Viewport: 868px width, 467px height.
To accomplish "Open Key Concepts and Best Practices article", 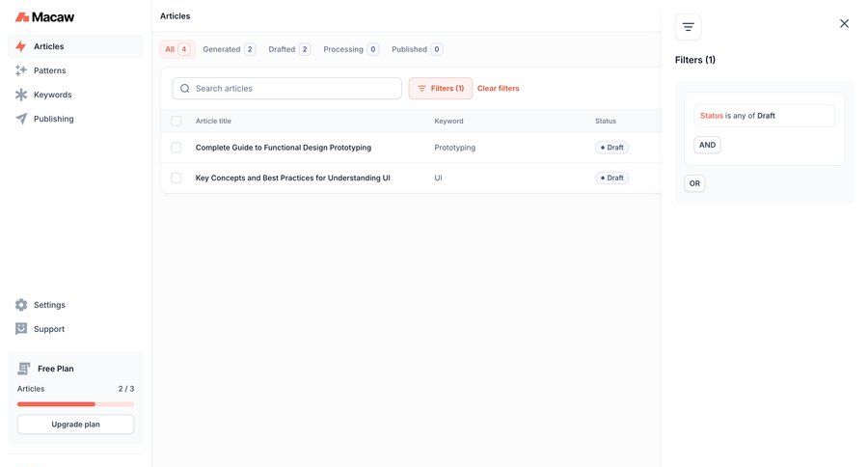I will coord(293,178).
